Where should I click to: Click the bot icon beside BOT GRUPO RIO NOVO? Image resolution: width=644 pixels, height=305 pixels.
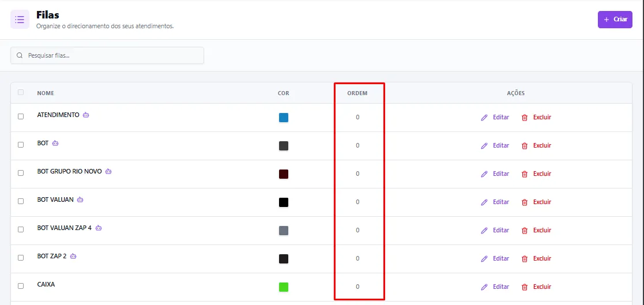(108, 172)
